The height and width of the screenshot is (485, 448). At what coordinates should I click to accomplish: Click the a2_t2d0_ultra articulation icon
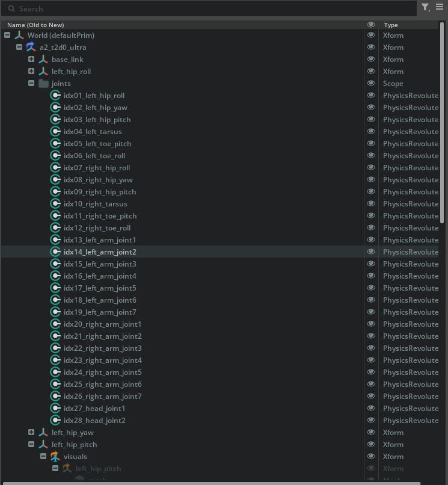31,48
